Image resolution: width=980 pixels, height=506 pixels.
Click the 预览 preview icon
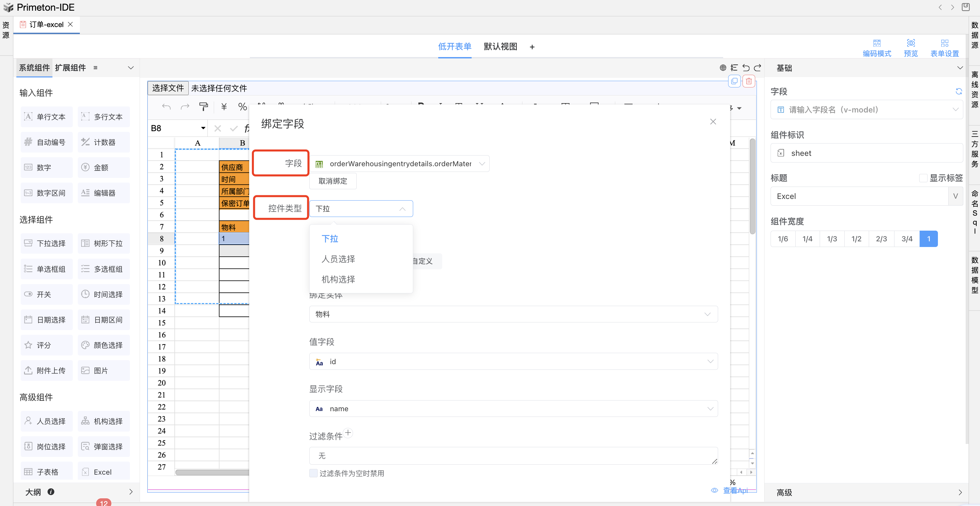point(911,43)
